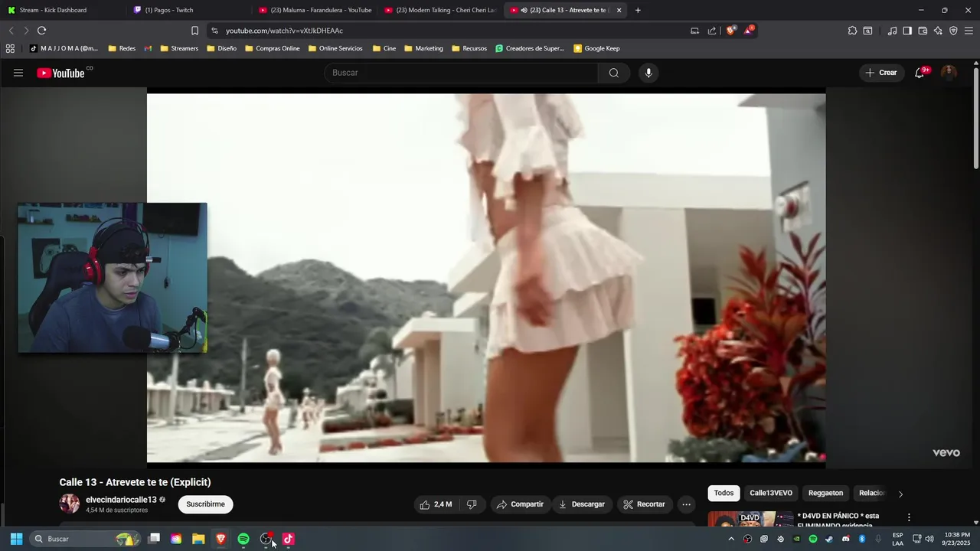Image resolution: width=980 pixels, height=551 pixels.
Task: Show hidden system tray icons
Action: tap(731, 539)
